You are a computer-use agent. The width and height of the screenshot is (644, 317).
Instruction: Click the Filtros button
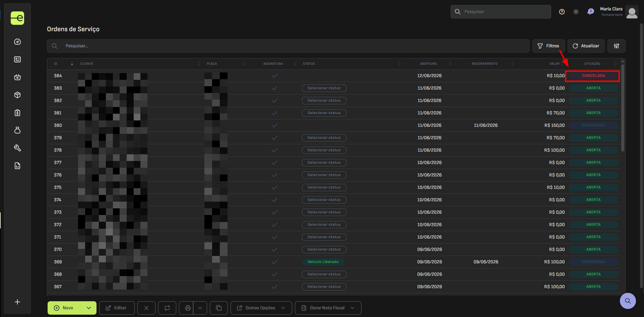[x=549, y=46]
